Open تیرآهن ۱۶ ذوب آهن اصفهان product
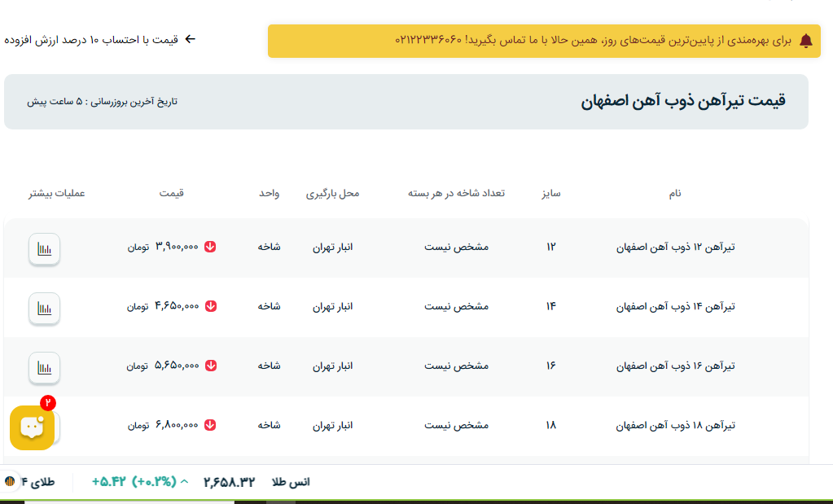 675,366
